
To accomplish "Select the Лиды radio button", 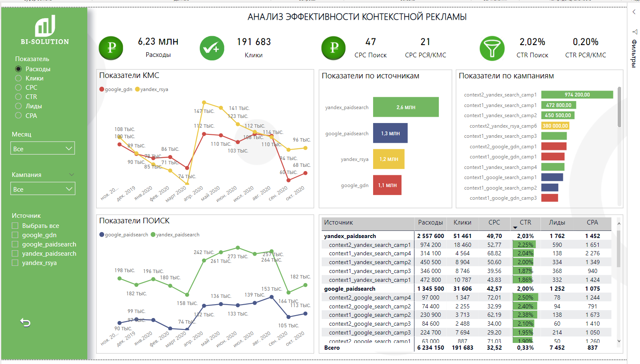I will tap(19, 106).
